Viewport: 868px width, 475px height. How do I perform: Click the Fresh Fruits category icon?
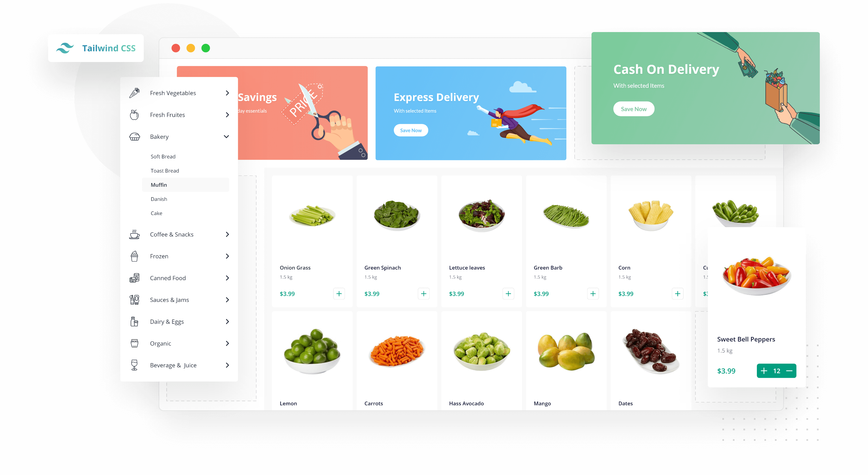(x=135, y=114)
